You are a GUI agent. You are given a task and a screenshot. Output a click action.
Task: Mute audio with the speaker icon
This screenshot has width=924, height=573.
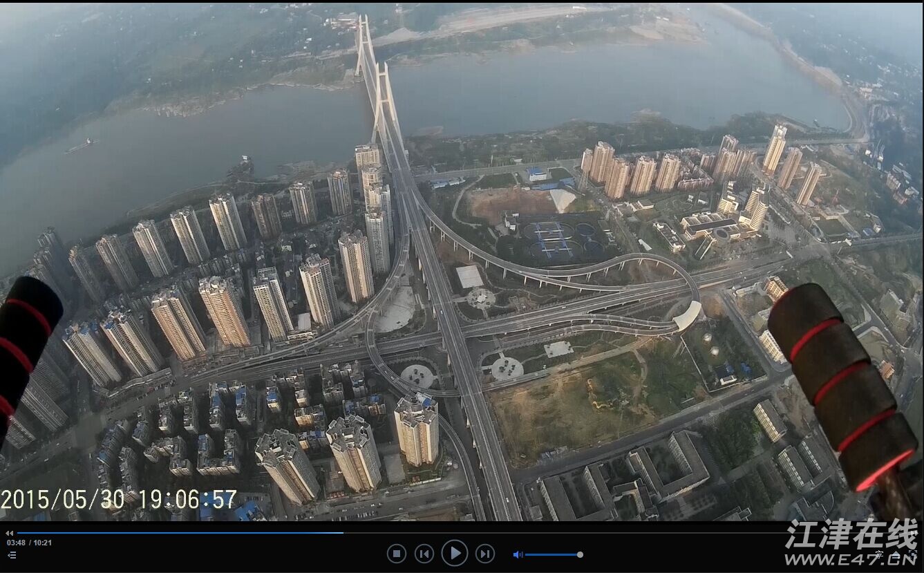[518, 554]
